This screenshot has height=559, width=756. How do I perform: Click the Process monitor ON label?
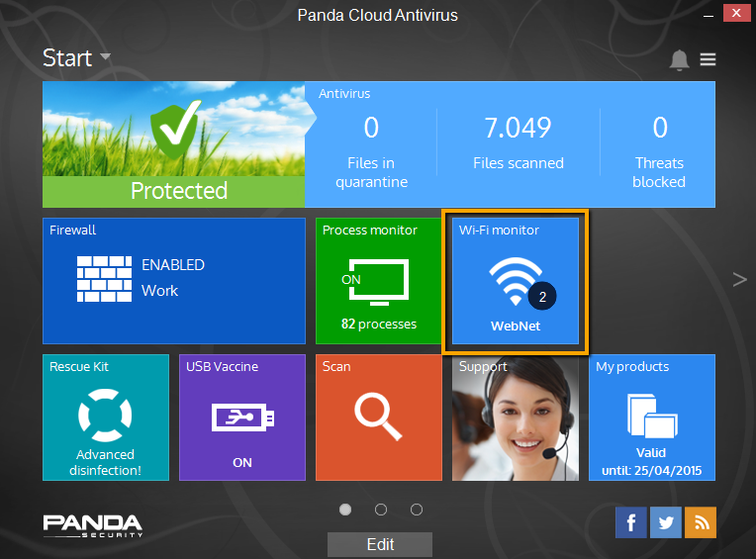(x=351, y=279)
